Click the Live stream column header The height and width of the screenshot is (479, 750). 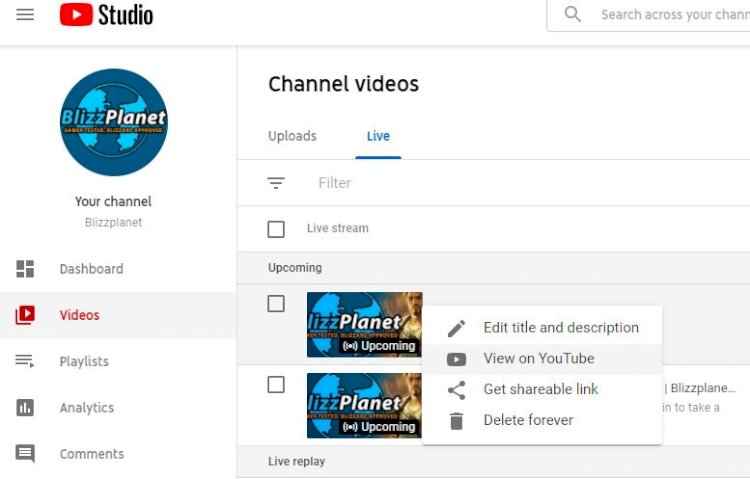(x=338, y=228)
